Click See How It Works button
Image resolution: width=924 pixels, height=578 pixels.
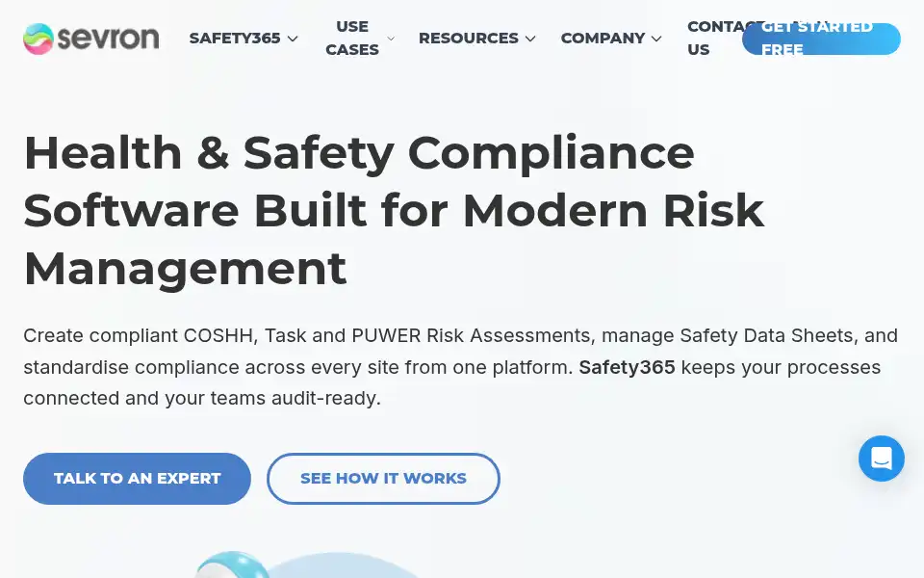383,479
